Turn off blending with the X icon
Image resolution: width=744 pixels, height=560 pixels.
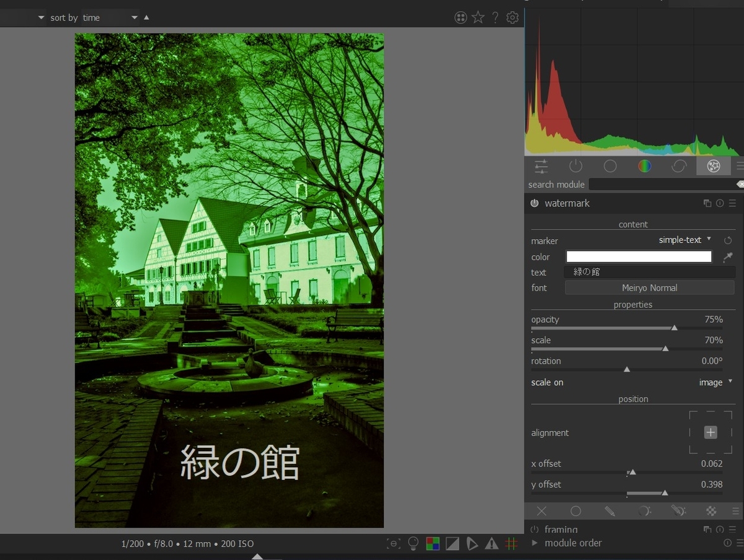[x=541, y=511]
